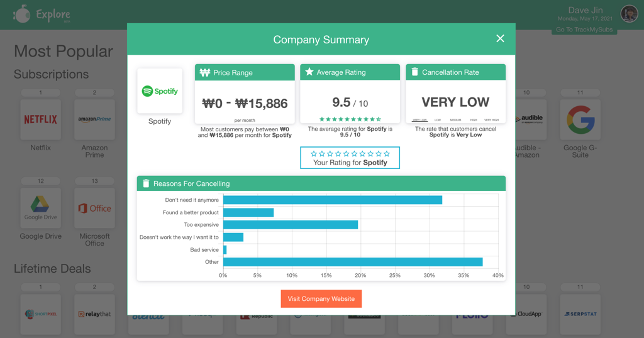The height and width of the screenshot is (338, 644).
Task: Click the 'Bad service' chart label
Action: (204, 249)
